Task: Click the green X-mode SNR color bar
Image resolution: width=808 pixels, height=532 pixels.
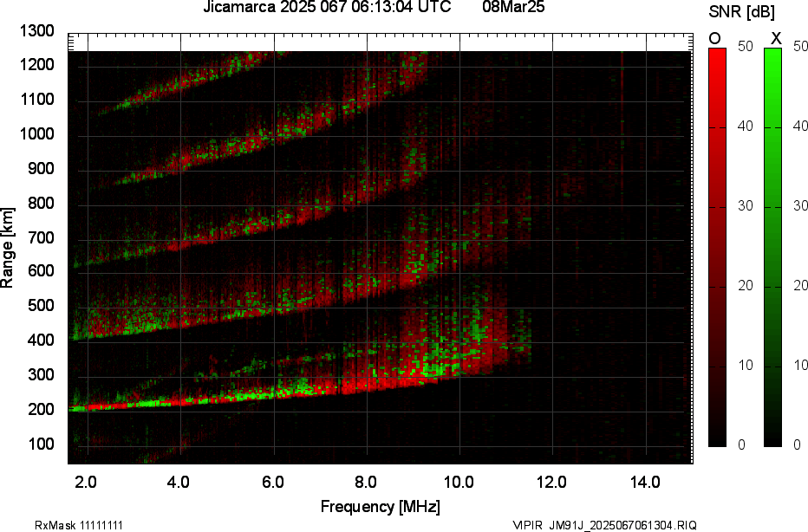Action: [772, 247]
